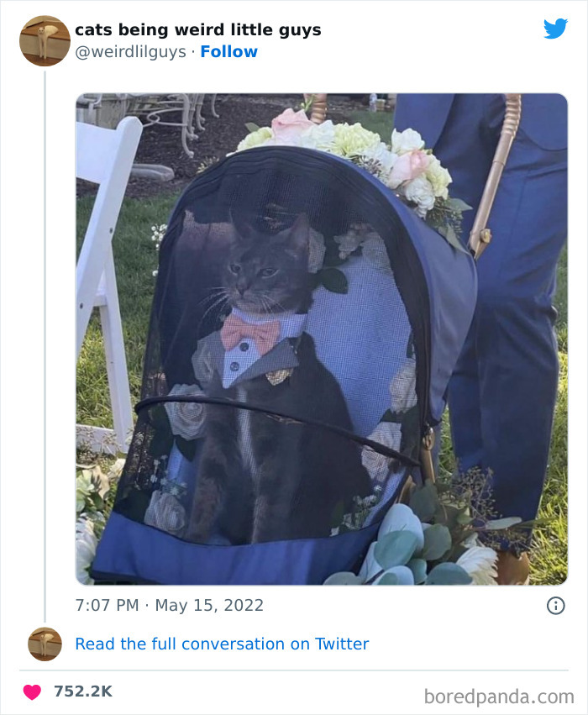
Task: Click the May 15, 2022 date
Action: coord(209,605)
